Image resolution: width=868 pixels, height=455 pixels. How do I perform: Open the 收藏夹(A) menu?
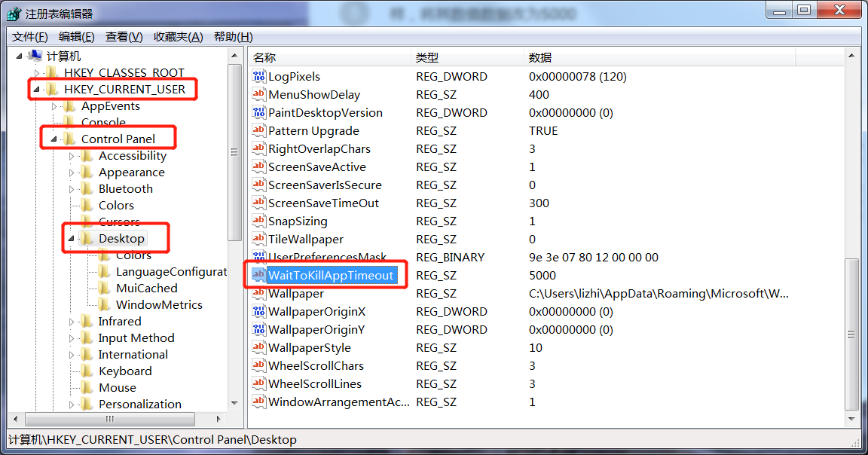click(179, 37)
